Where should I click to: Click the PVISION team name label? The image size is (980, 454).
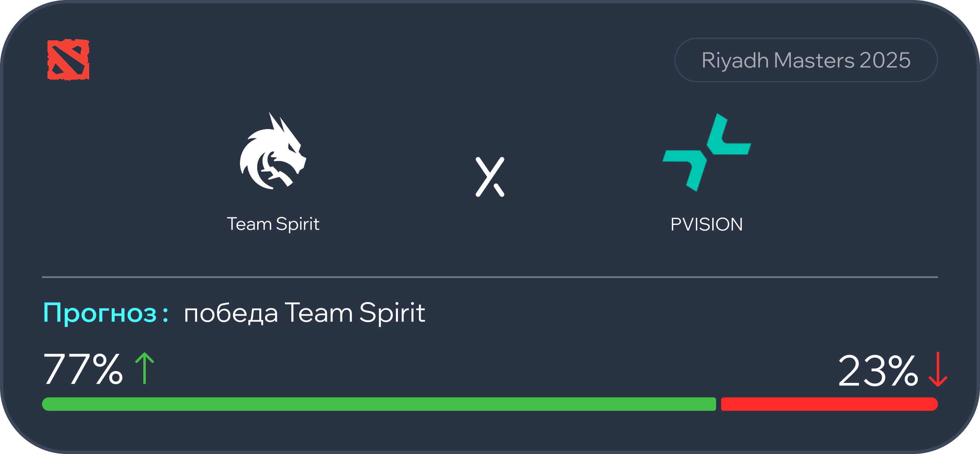pyautogui.click(x=706, y=224)
